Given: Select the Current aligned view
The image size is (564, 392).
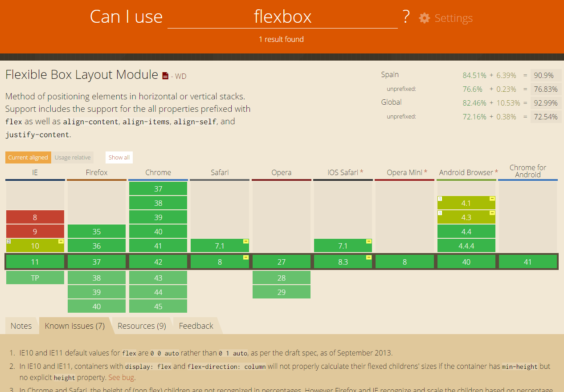Looking at the screenshot, I should (x=28, y=157).
